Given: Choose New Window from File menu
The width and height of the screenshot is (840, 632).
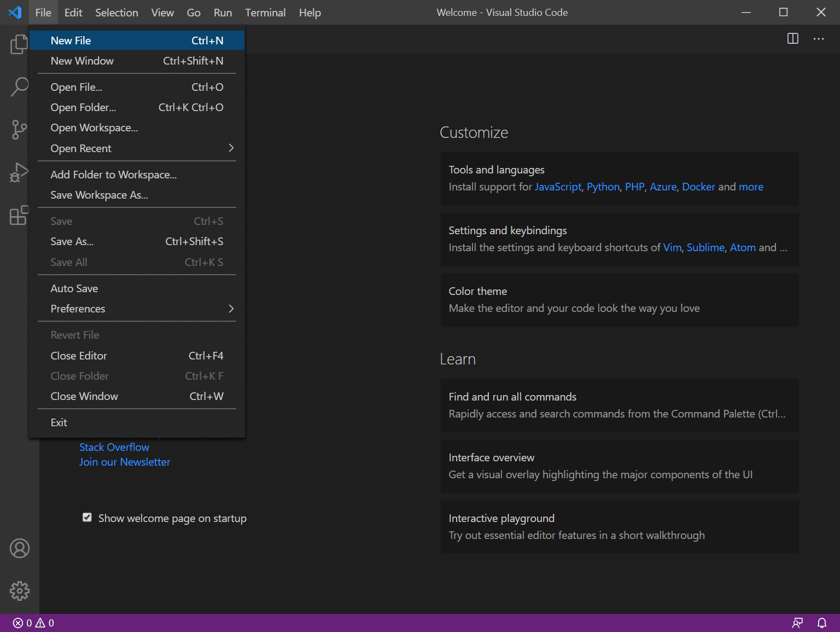Looking at the screenshot, I should click(x=137, y=61).
